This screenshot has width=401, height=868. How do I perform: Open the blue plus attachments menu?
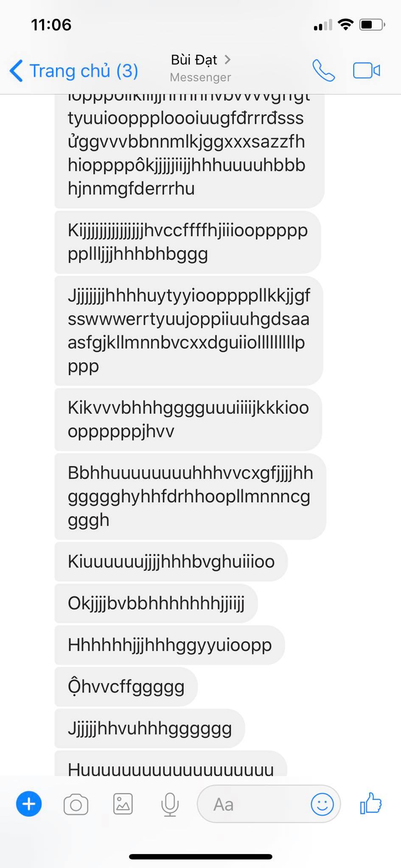click(29, 804)
